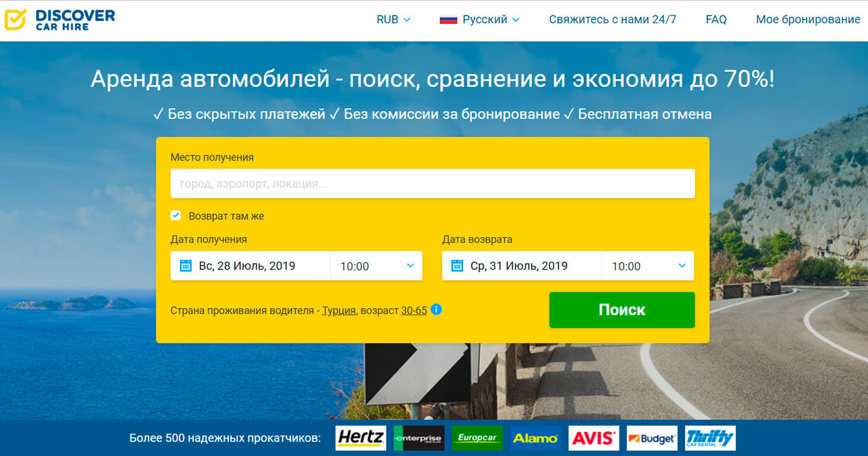Viewport: 868px width, 456px height.
Task: Select the Avis logo
Action: 593,438
